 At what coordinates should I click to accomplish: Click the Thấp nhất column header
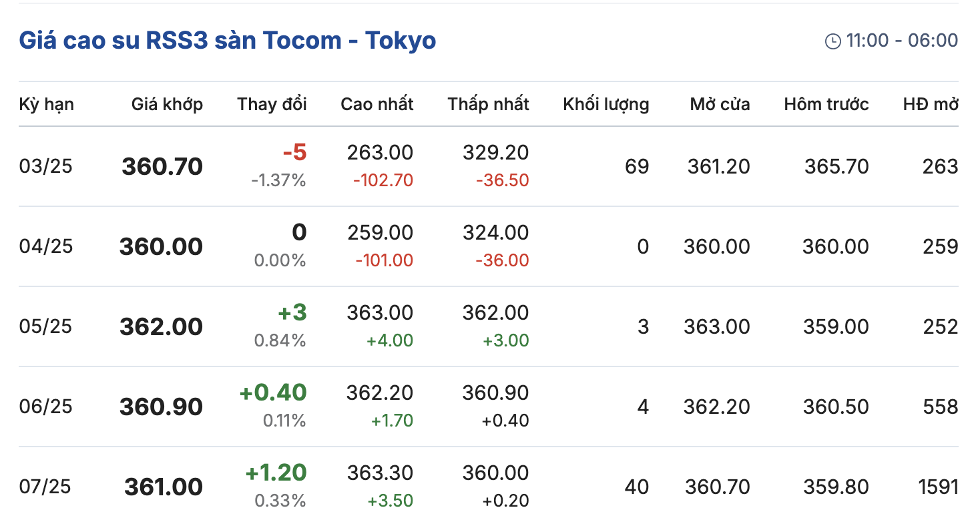[489, 104]
